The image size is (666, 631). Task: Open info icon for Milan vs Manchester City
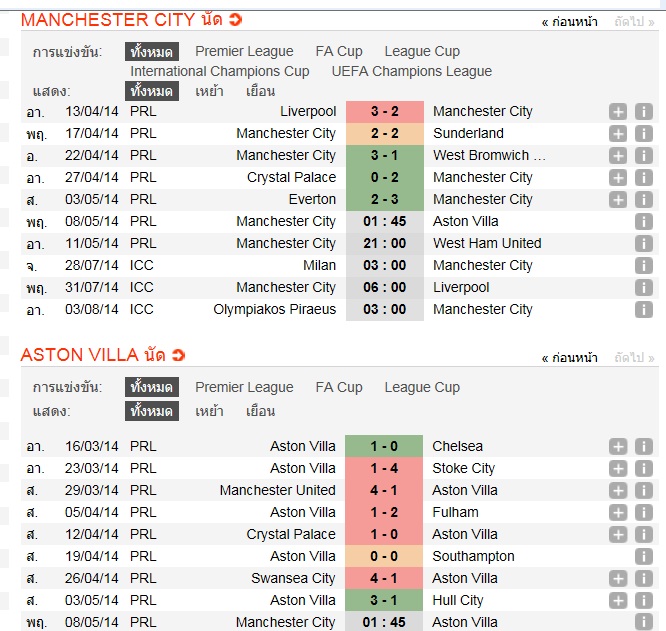pyautogui.click(x=643, y=266)
